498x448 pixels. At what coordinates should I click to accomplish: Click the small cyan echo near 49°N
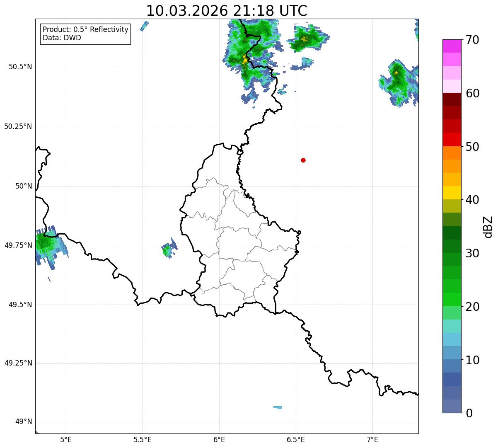(278, 407)
